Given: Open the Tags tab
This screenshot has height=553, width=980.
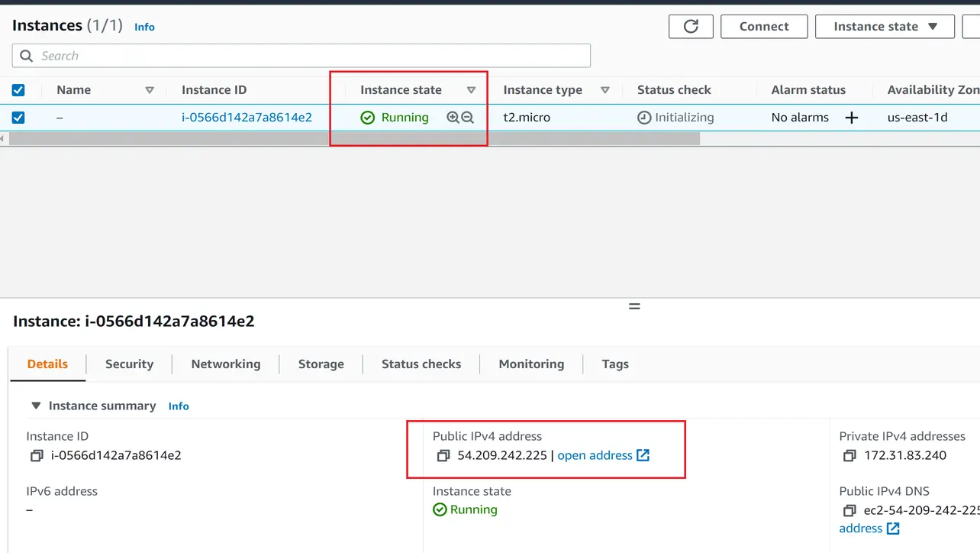Looking at the screenshot, I should 615,364.
